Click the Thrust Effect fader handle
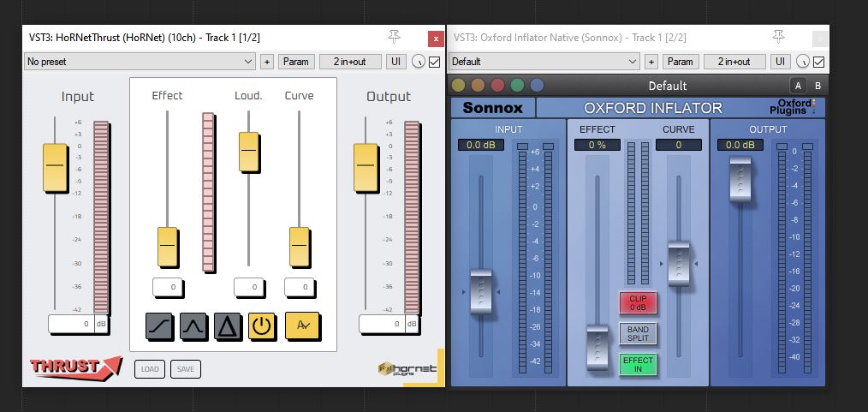Image resolution: width=868 pixels, height=412 pixels. pos(167,247)
